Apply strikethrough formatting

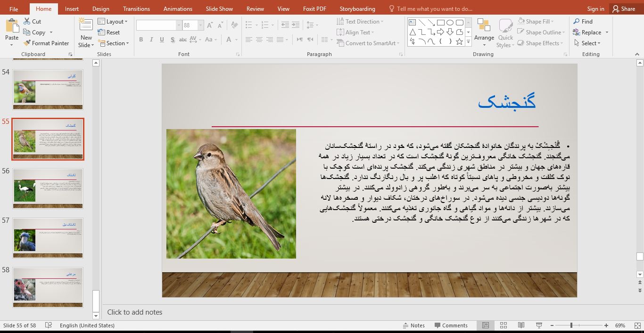tap(183, 40)
